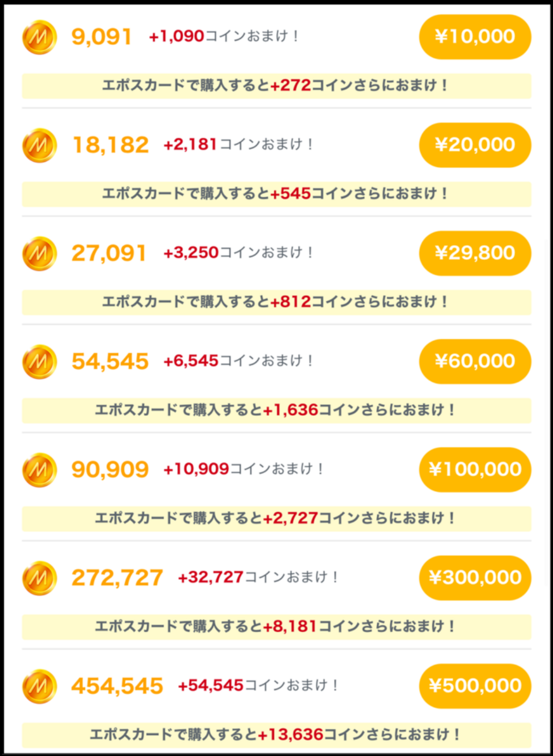Click the coin icon beside 27,091

(x=39, y=254)
